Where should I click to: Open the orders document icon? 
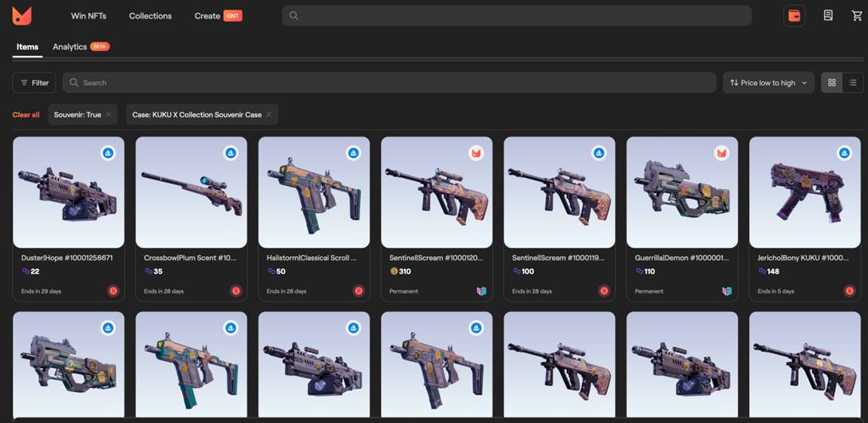coord(828,16)
